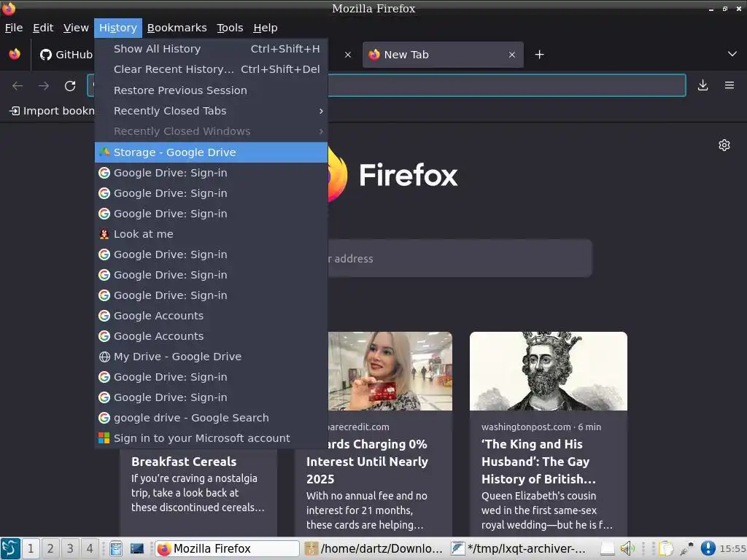Open google drive - Google Search entry
This screenshot has width=747, height=560.
tap(211, 418)
